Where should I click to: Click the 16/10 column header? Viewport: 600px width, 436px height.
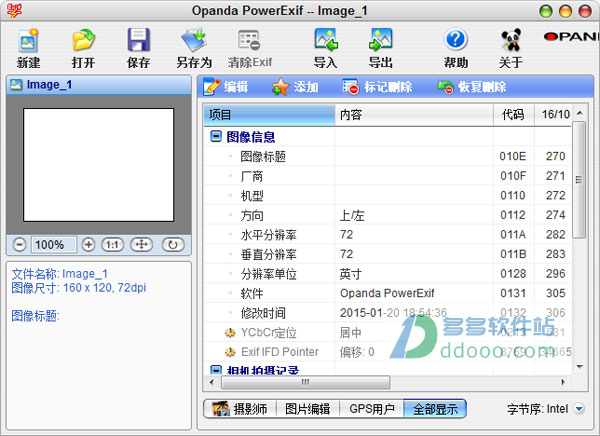(x=553, y=114)
